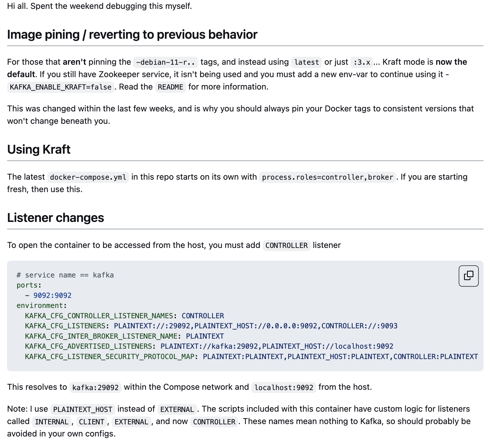This screenshot has height=448, width=490.
Task: Click the "latest" inline code tag
Action: coord(306,62)
